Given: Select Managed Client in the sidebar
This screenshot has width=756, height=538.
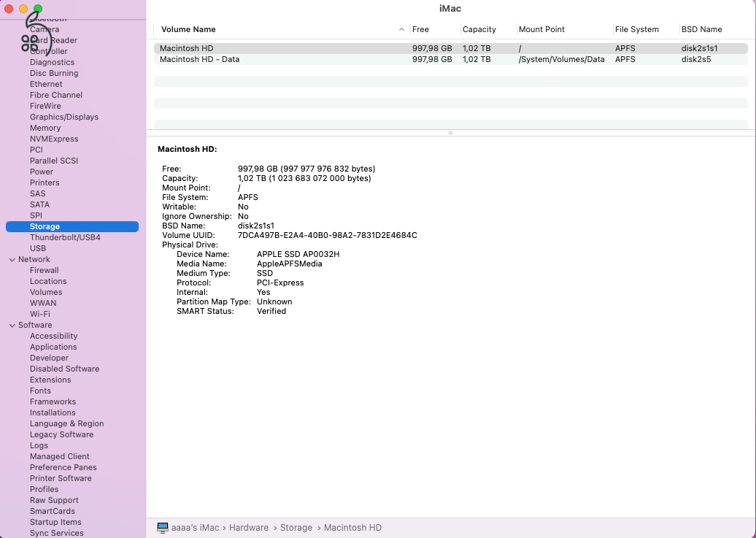Looking at the screenshot, I should click(x=59, y=456).
